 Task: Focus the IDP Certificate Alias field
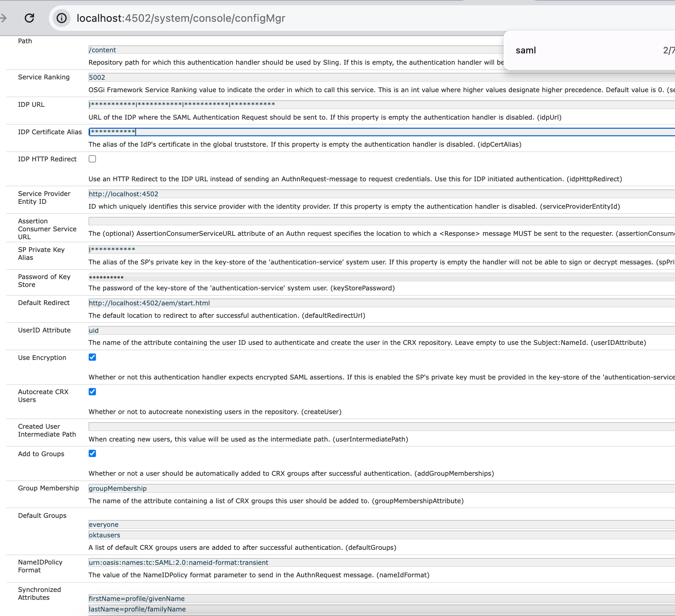381,132
